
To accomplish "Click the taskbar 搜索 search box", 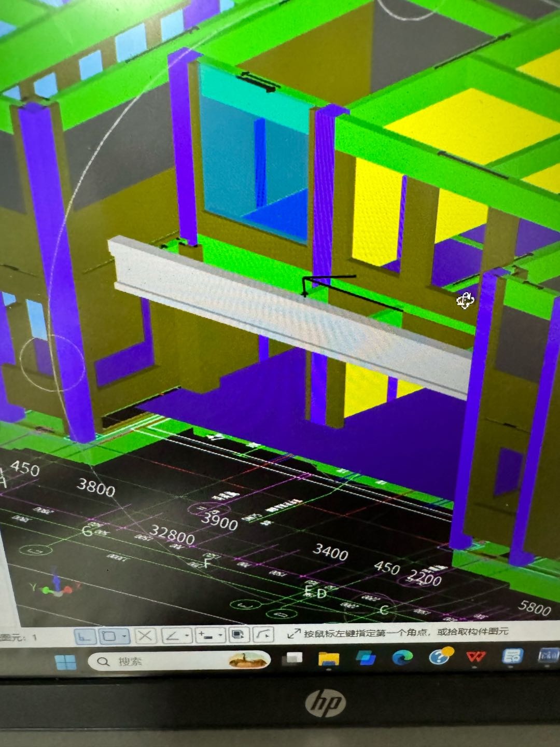I will coord(179,661).
